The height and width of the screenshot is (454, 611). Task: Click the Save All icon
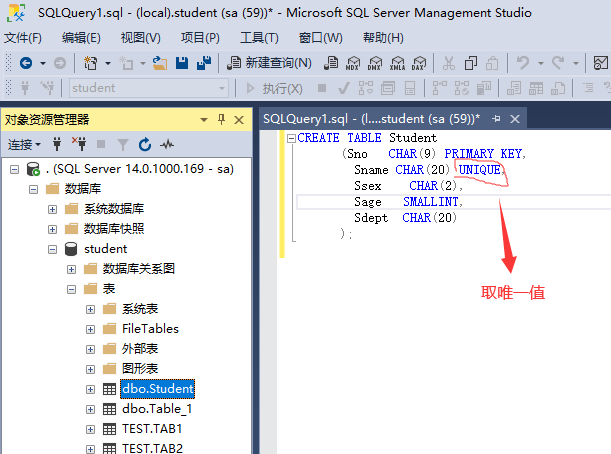(x=204, y=63)
